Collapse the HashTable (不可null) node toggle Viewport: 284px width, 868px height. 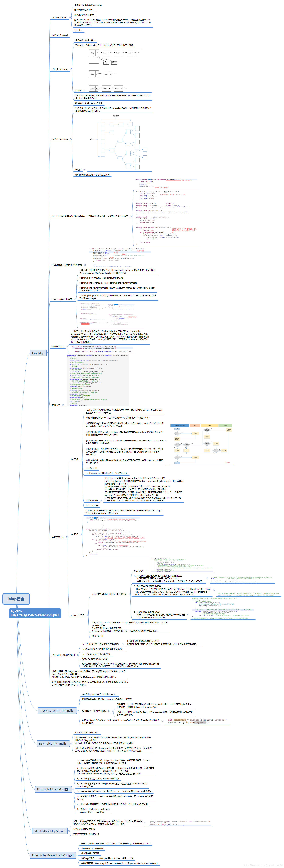71,744
